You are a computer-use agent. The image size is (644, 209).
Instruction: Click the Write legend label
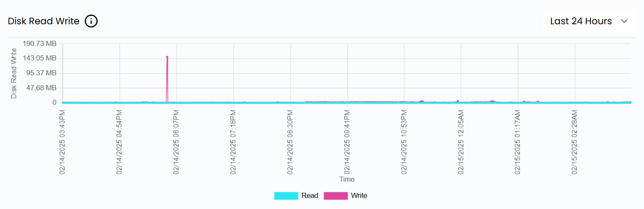(x=359, y=196)
